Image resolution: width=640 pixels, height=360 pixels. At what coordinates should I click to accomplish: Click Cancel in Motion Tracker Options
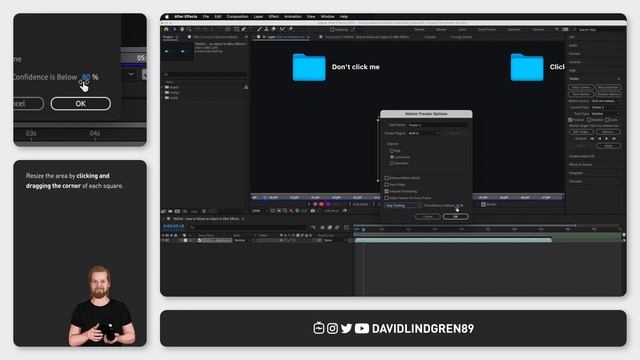tap(428, 217)
